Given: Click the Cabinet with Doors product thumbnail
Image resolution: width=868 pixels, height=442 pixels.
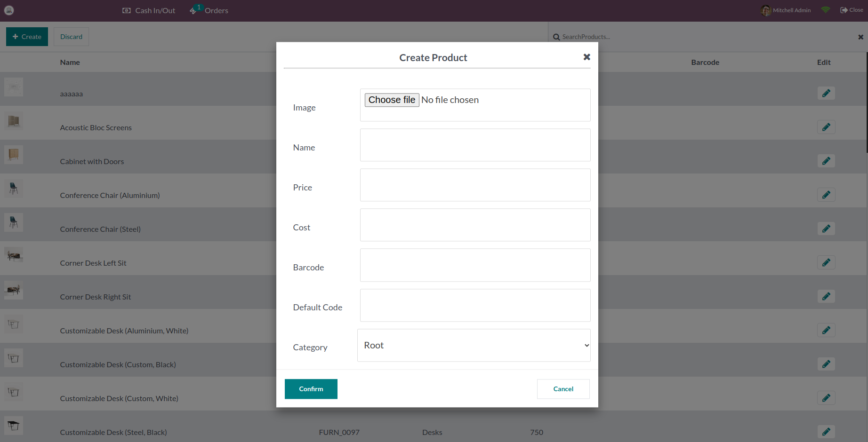Looking at the screenshot, I should click(x=13, y=155).
